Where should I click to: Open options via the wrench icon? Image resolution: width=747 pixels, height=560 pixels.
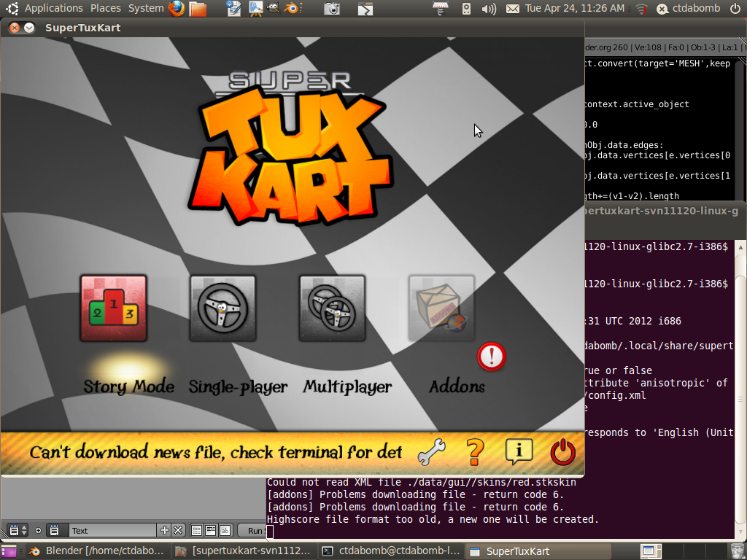coord(431,453)
